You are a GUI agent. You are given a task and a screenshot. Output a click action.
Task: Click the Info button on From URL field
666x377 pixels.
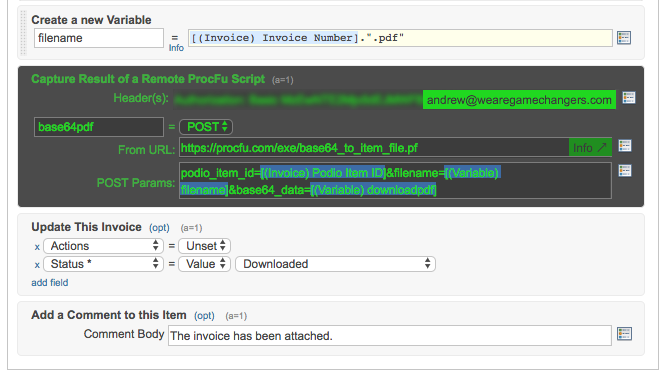[590, 148]
